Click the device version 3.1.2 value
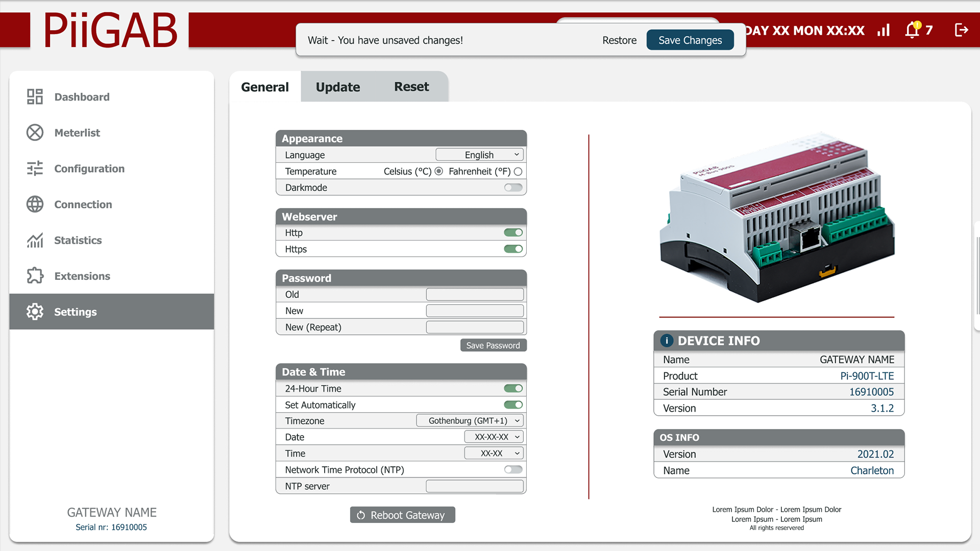 (x=882, y=408)
